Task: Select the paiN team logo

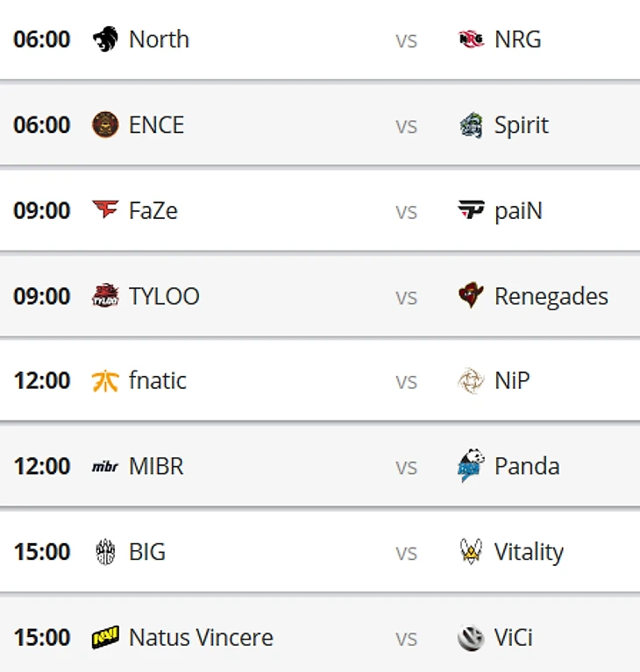Action: pos(471,209)
